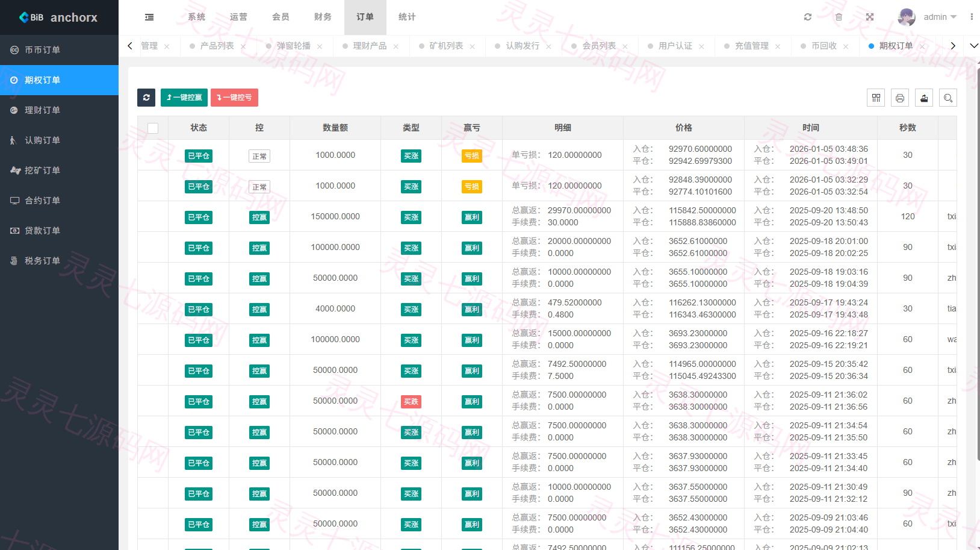Click 亏损 tag in the first row

pos(472,156)
